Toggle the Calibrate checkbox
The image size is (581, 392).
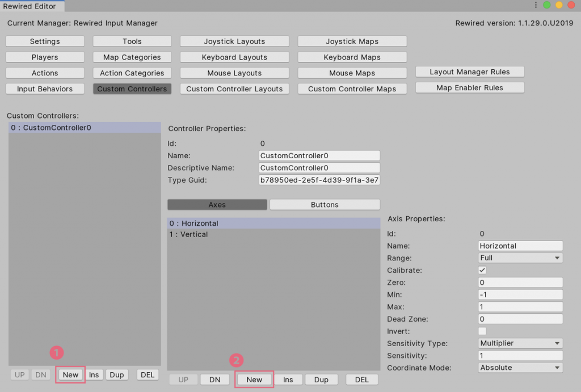click(x=482, y=270)
